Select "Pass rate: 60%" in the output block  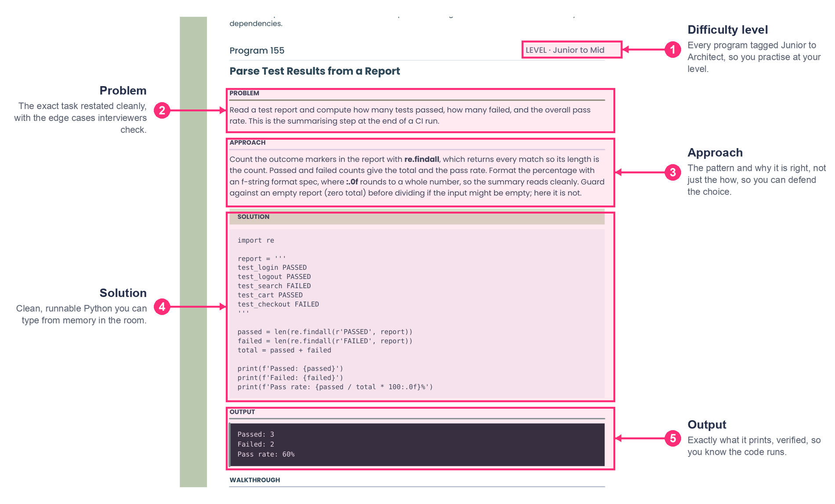point(266,454)
